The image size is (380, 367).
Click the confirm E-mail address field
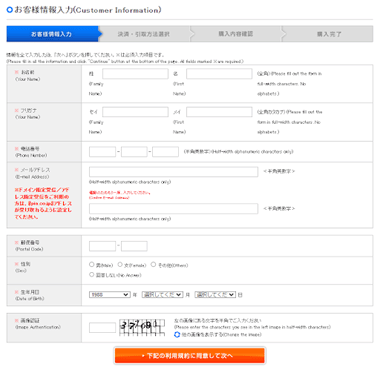pyautogui.click(x=173, y=209)
